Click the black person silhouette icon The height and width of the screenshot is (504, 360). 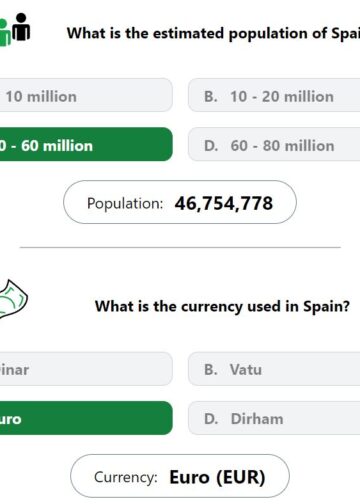pos(21,27)
